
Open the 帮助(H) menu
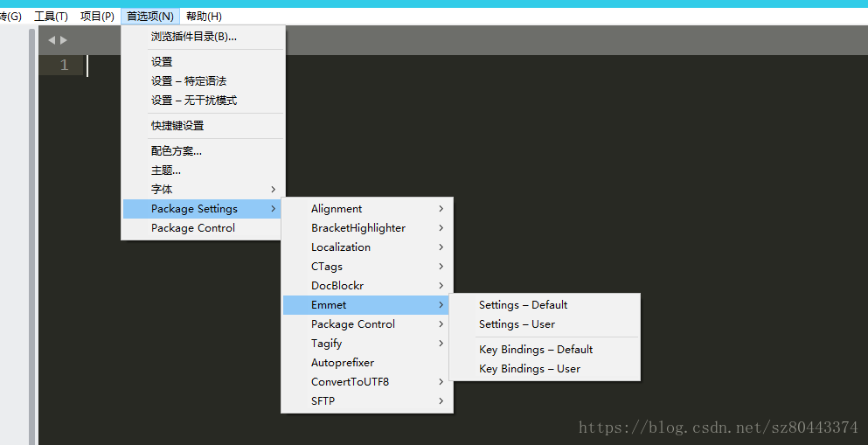pyautogui.click(x=204, y=16)
